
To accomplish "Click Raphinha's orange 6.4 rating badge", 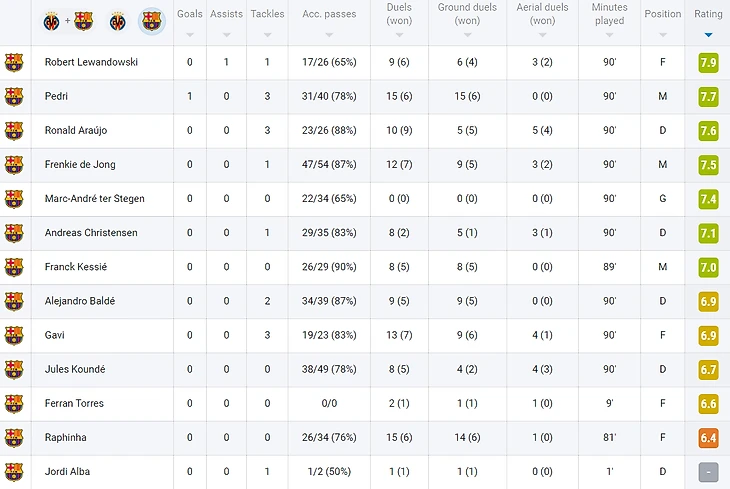I will click(708, 438).
